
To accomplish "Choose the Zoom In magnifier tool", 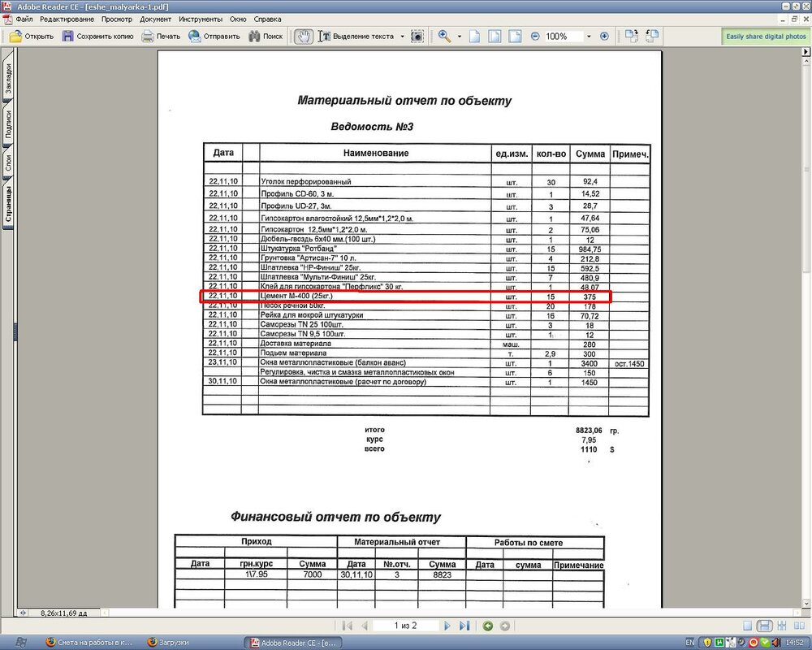I will 444,37.
